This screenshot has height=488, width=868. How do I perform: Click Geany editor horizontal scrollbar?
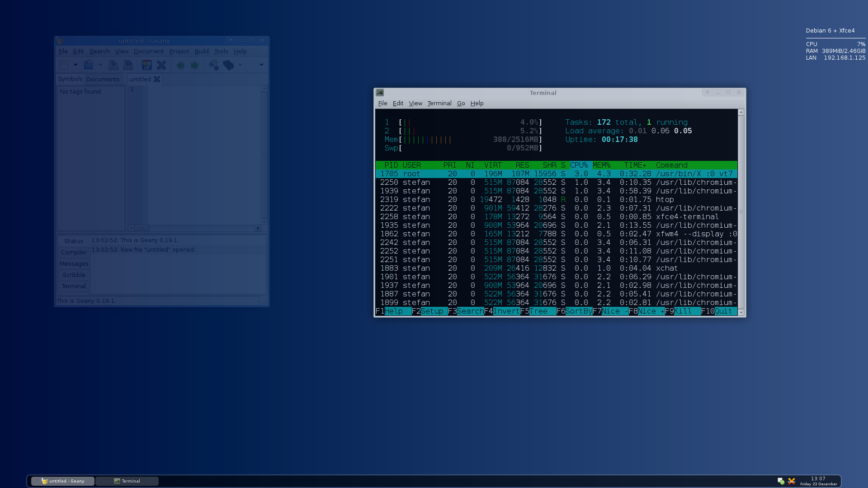[x=194, y=228]
